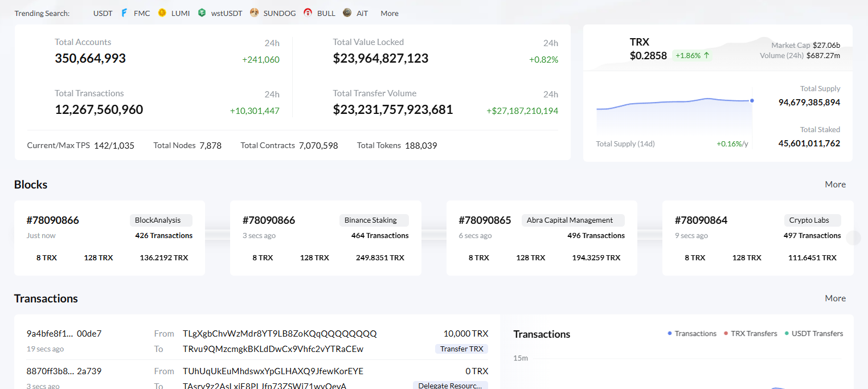Click the red BULL token icon
This screenshot has width=868, height=389.
coord(308,13)
